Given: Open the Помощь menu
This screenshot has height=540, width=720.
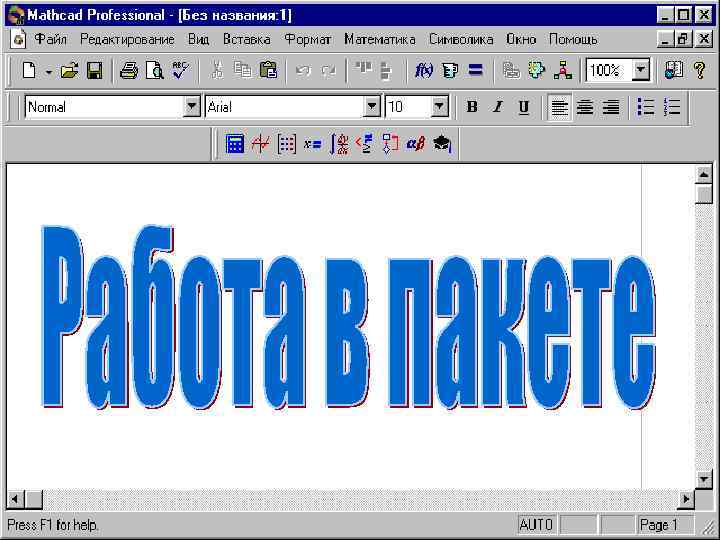Looking at the screenshot, I should coord(573,39).
